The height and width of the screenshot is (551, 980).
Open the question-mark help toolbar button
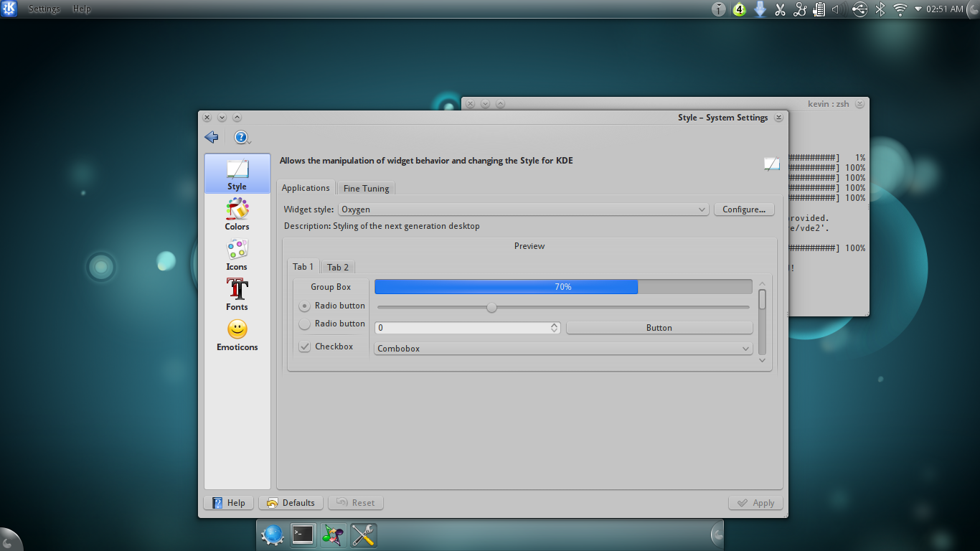tap(242, 137)
